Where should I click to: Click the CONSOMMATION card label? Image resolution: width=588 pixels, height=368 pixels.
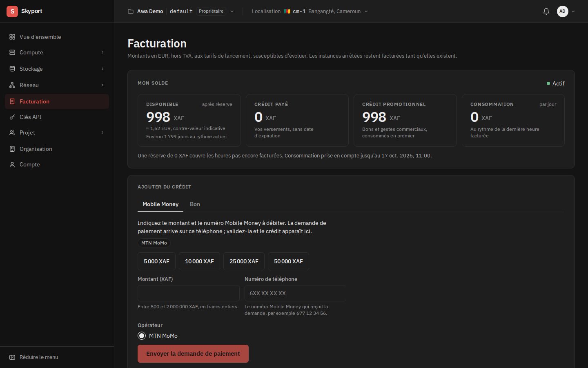[492, 104]
